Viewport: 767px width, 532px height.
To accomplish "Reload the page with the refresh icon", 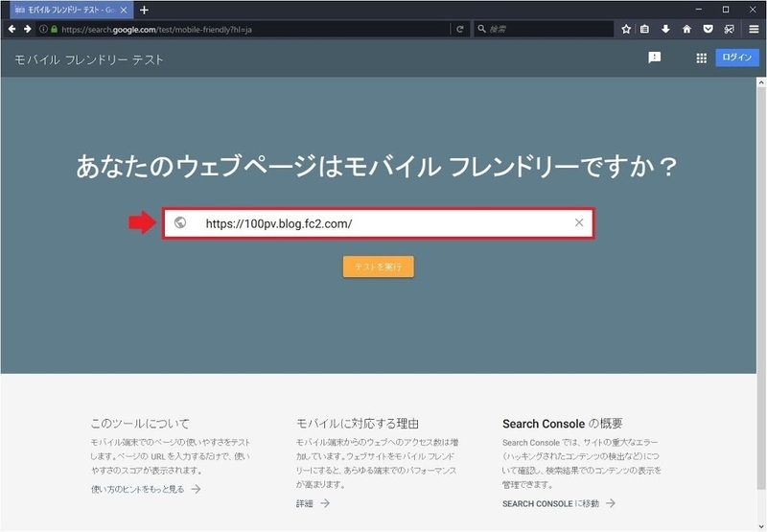I will click(x=460, y=30).
